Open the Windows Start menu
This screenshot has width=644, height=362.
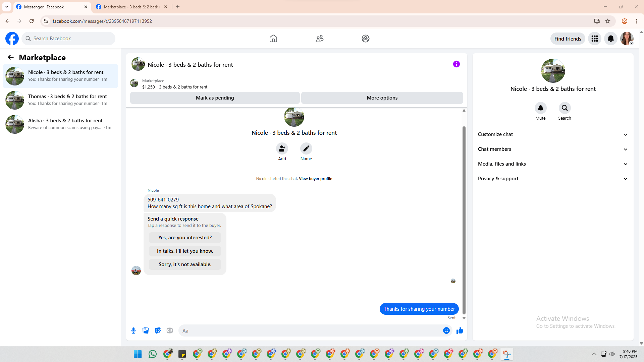(x=138, y=354)
